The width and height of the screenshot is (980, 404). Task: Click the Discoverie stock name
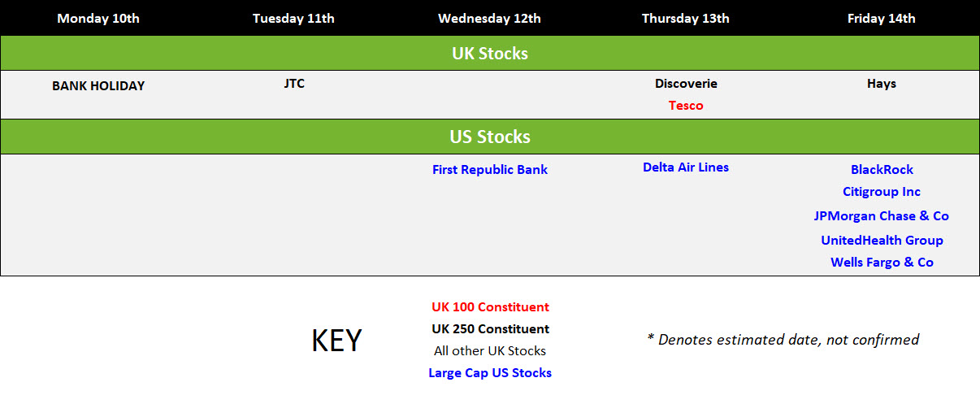pos(686,83)
